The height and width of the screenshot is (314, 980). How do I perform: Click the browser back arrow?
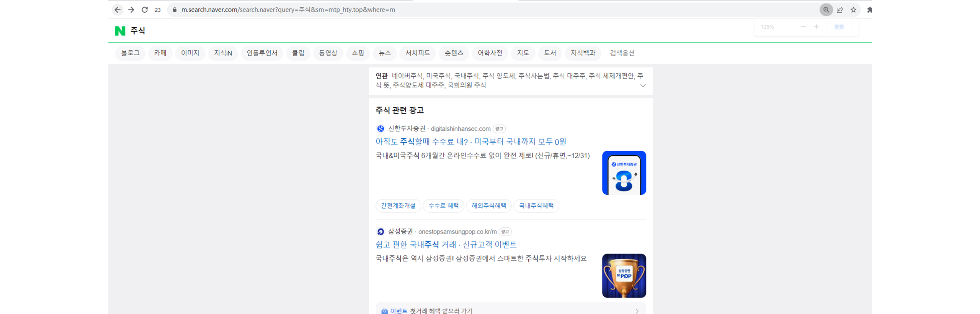[x=118, y=10]
